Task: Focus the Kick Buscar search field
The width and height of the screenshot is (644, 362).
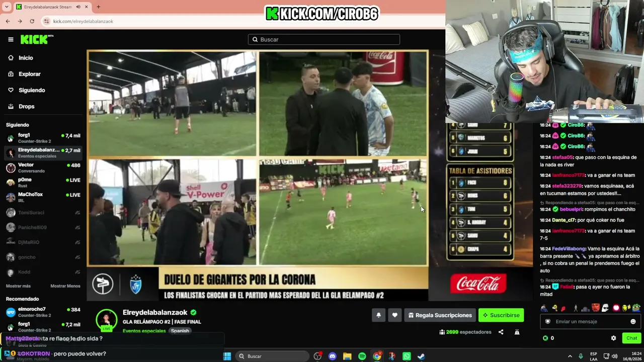Action: [324, 39]
